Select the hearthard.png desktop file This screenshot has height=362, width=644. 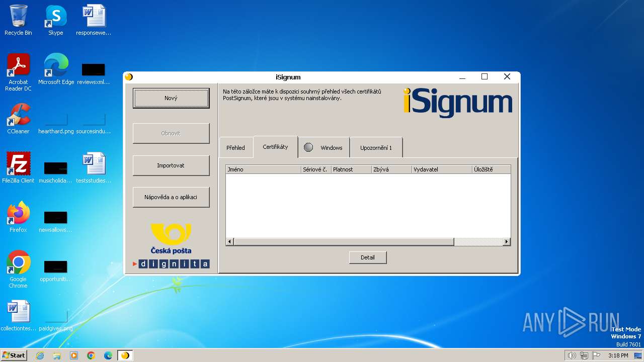pyautogui.click(x=56, y=124)
